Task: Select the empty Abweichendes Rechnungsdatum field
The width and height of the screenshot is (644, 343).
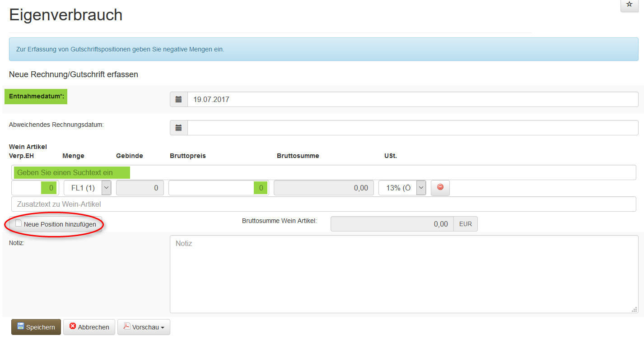Action: [412, 128]
